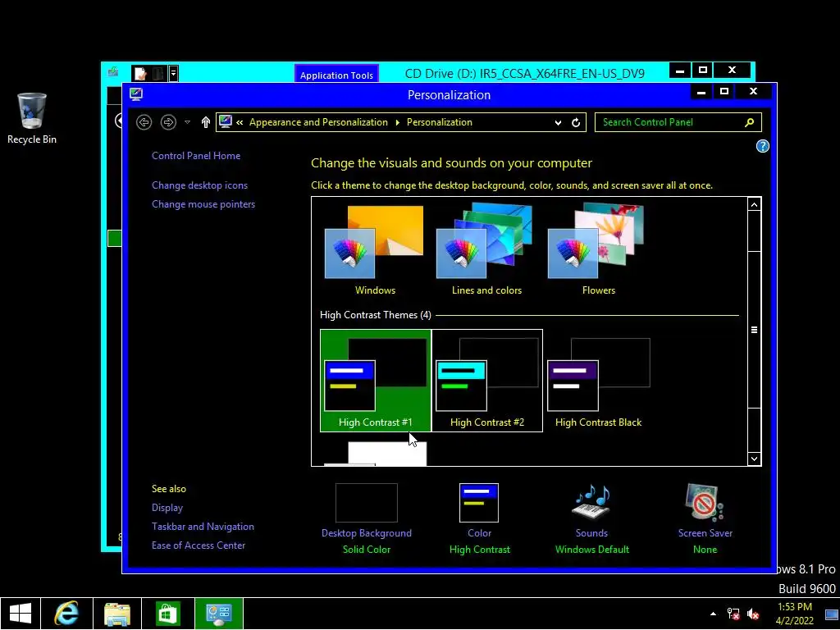This screenshot has height=630, width=840.
Task: Click the Control Panel taskbar button
Action: coord(218,614)
